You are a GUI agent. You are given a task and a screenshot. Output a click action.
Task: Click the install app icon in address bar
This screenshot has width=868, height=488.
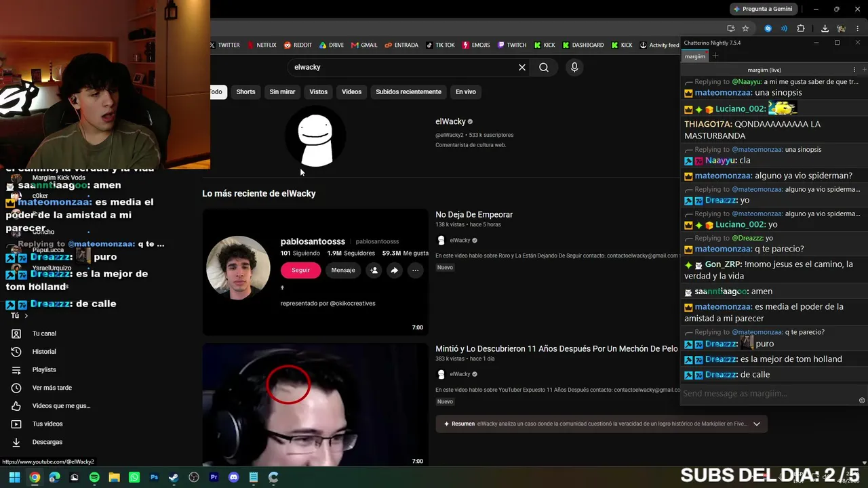point(730,28)
